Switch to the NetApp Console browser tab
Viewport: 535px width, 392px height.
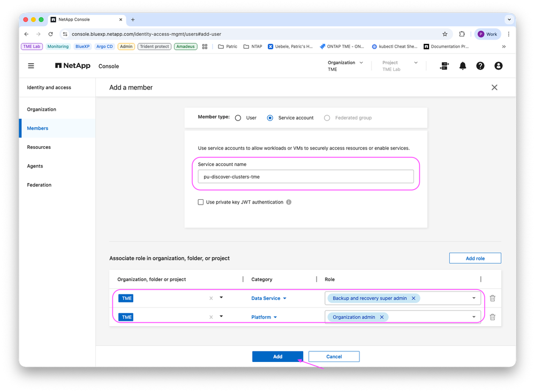[87, 19]
